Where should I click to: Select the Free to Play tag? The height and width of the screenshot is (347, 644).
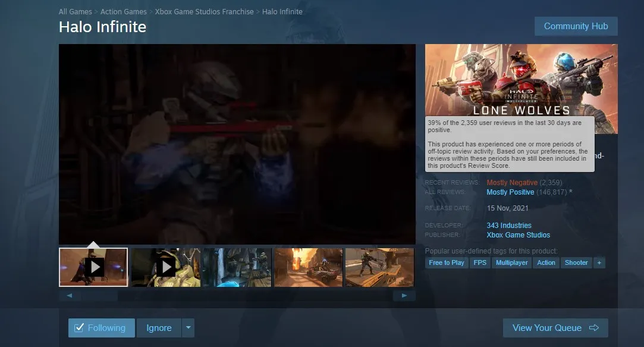(447, 262)
